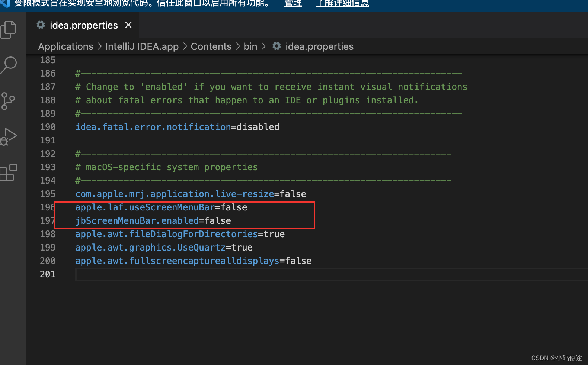Click the VS Code logo in banner
This screenshot has width=588, height=365.
coord(4,3)
